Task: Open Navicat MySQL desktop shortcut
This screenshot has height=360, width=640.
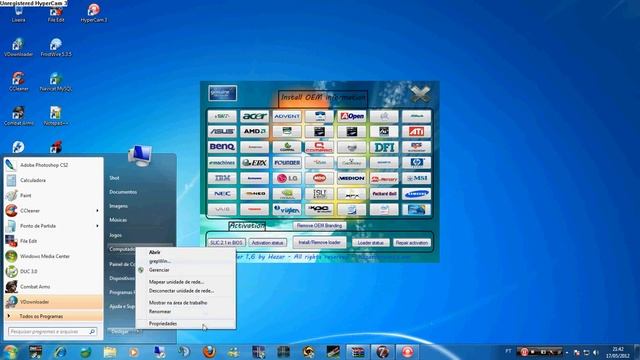Action: [x=56, y=81]
